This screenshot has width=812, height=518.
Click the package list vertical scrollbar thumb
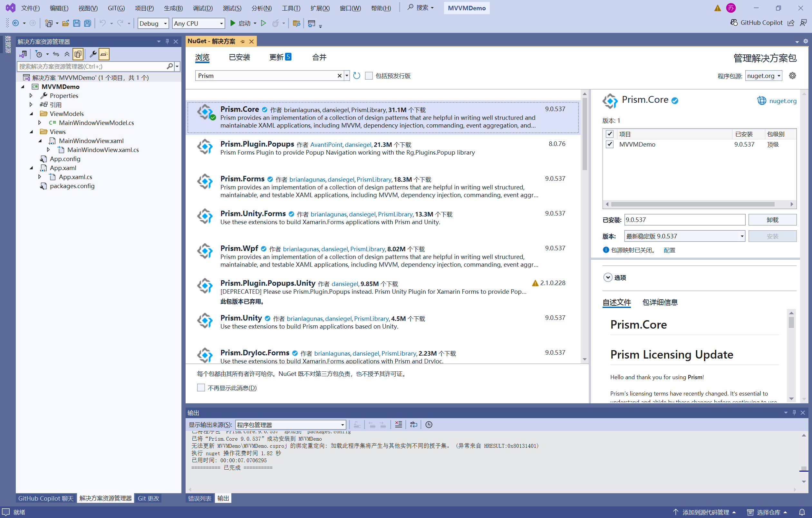pos(585,134)
